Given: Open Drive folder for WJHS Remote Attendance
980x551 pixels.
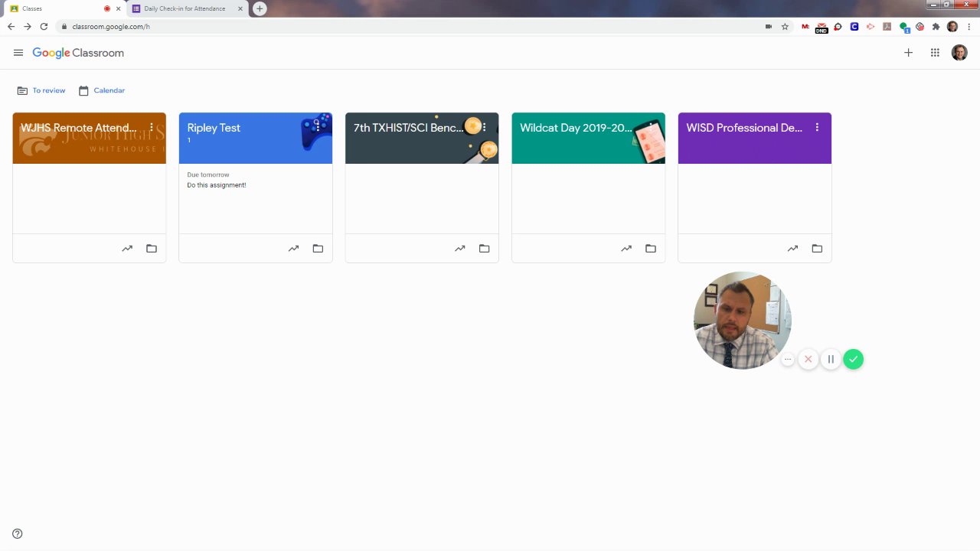Looking at the screenshot, I should point(152,248).
